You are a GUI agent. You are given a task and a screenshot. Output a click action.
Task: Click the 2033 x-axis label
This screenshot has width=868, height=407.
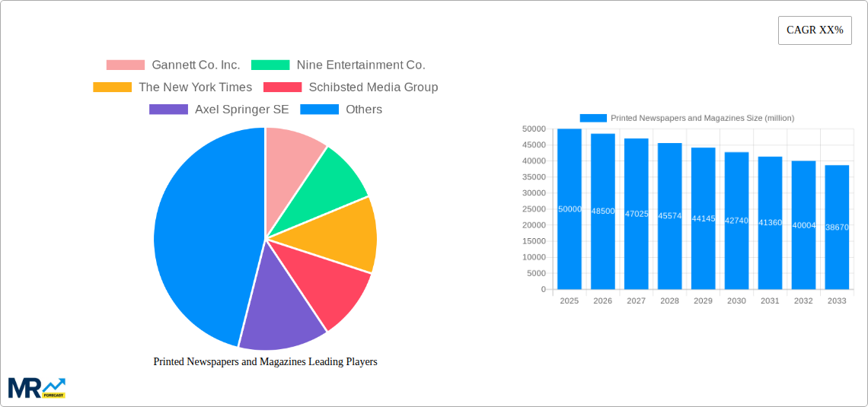pos(837,300)
